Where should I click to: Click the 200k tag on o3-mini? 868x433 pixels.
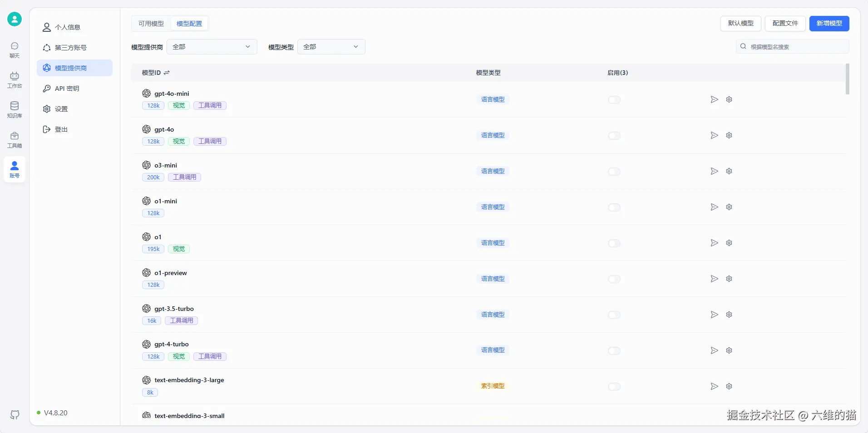(153, 177)
